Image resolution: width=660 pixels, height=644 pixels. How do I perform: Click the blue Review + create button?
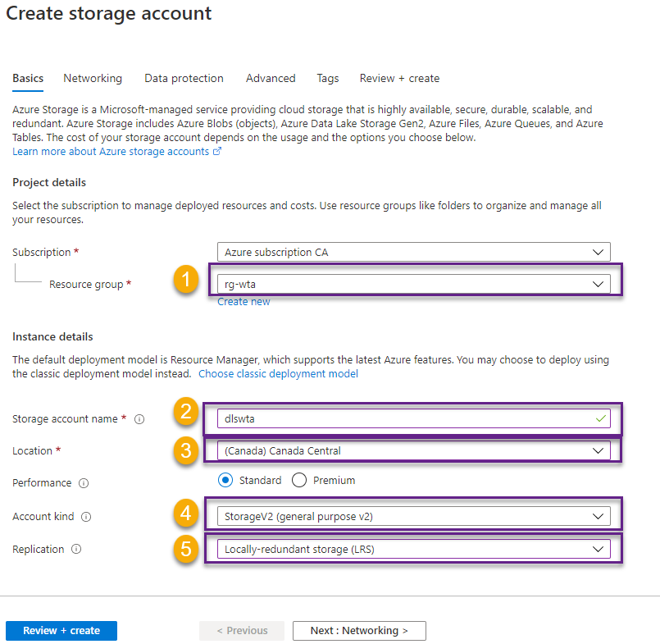point(61,631)
